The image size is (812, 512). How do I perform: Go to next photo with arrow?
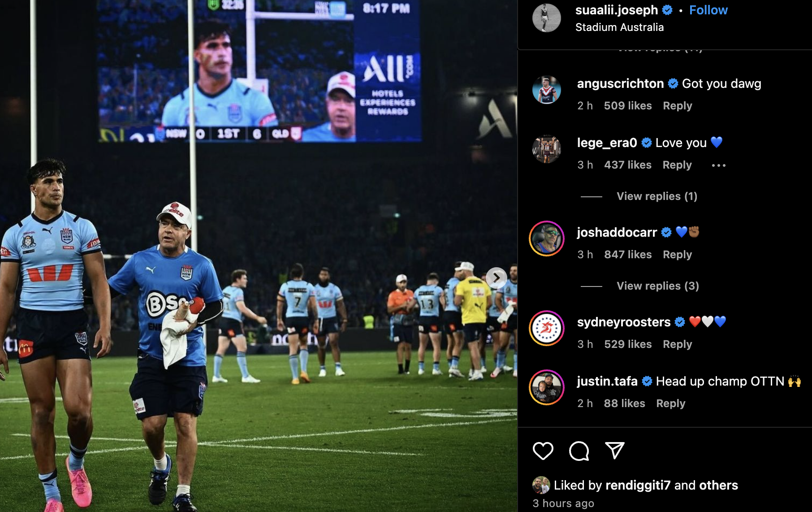coord(496,278)
